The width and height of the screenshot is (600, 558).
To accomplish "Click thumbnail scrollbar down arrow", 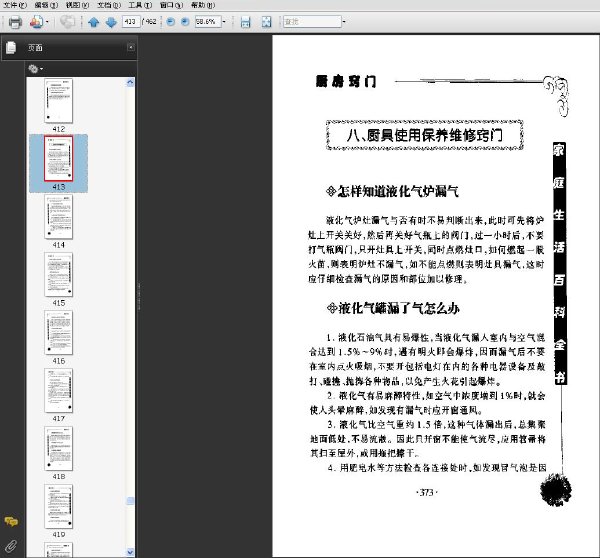I will pyautogui.click(x=130, y=552).
